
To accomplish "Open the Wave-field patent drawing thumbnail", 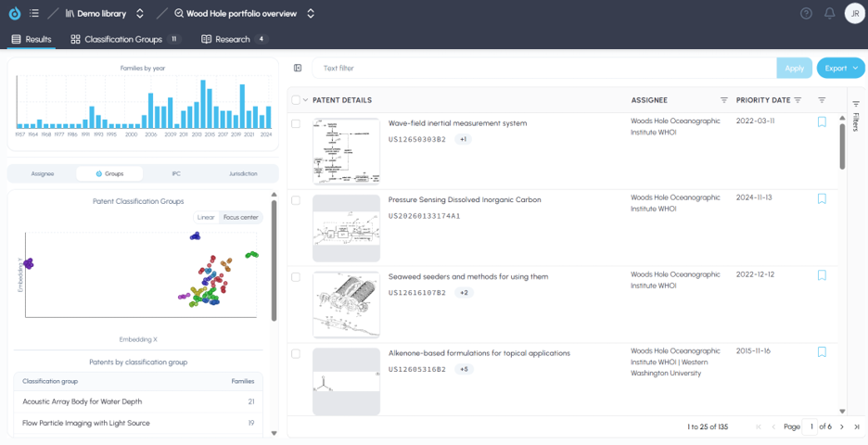I will 346,151.
